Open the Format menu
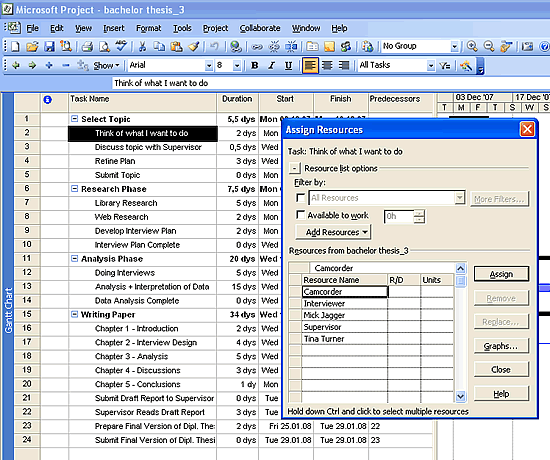Screen dimensions: 550x460 (149, 28)
